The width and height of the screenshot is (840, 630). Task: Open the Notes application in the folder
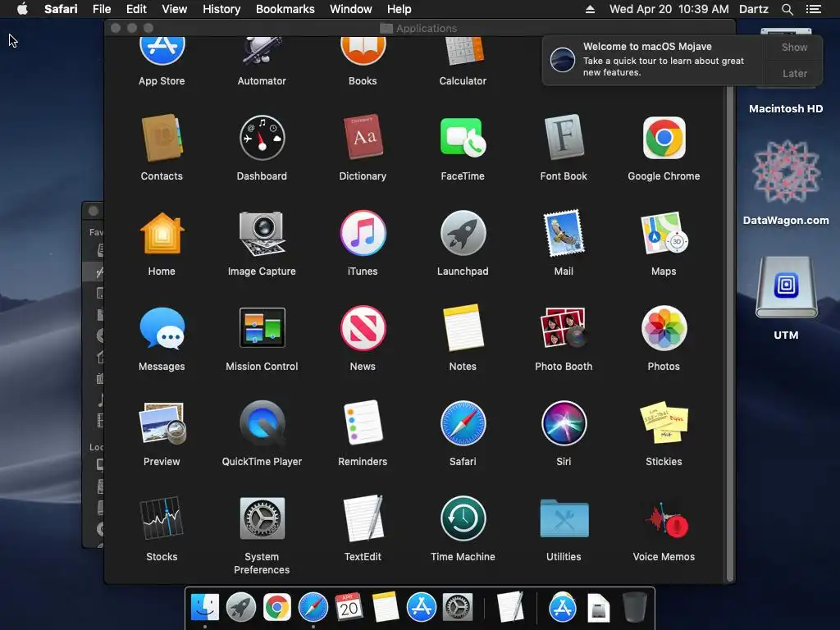(463, 327)
